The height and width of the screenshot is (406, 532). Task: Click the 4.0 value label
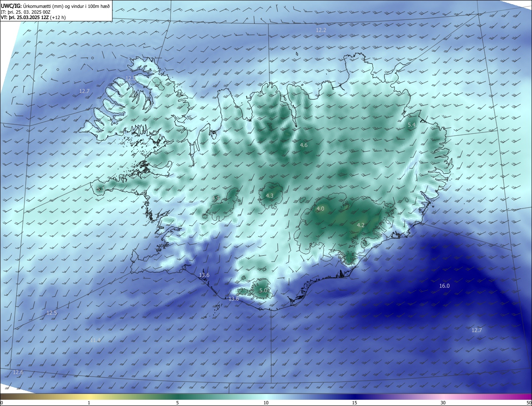(320, 208)
